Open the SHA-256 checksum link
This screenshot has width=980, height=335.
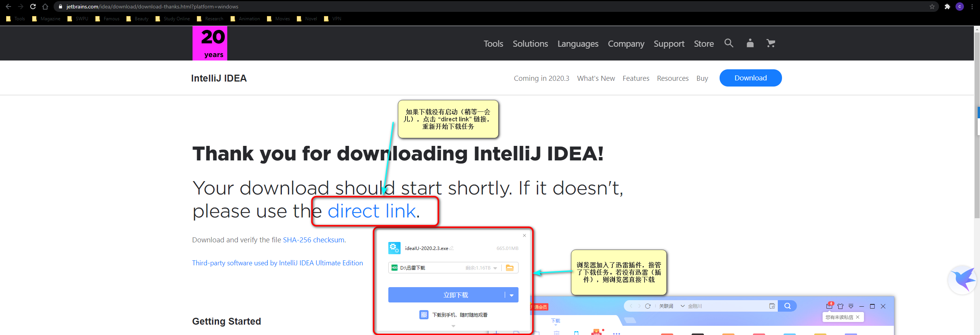[314, 240]
